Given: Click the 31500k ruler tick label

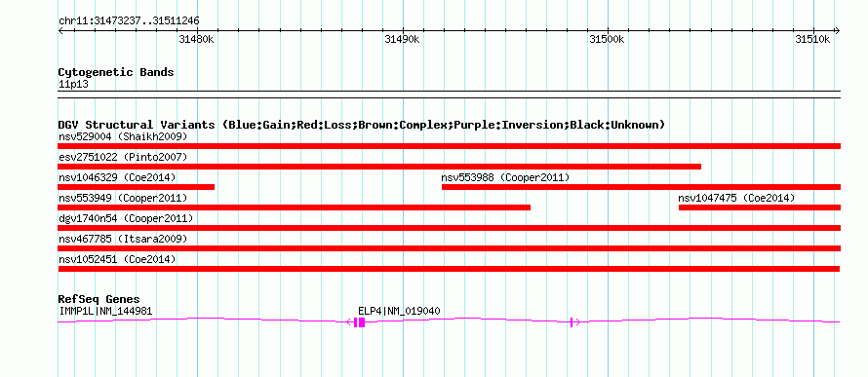Looking at the screenshot, I should (608, 39).
